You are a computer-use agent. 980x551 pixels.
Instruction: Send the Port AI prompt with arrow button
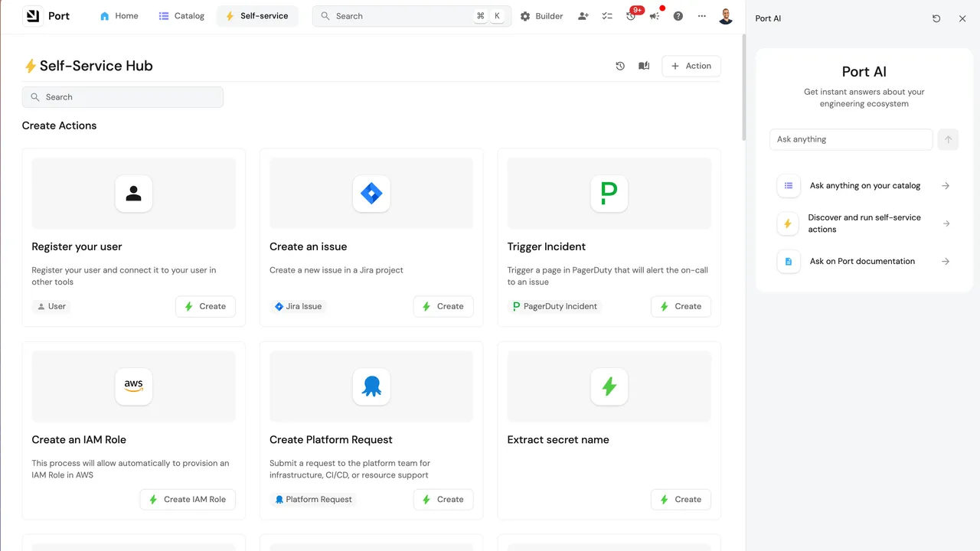(948, 139)
